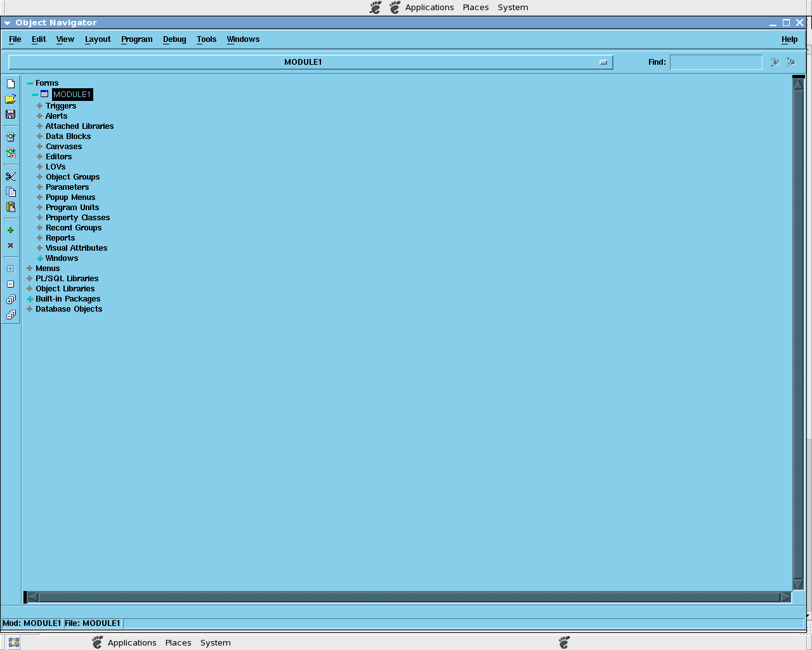Click the Save floppy disk icon
This screenshot has width=812, height=650.
[10, 114]
